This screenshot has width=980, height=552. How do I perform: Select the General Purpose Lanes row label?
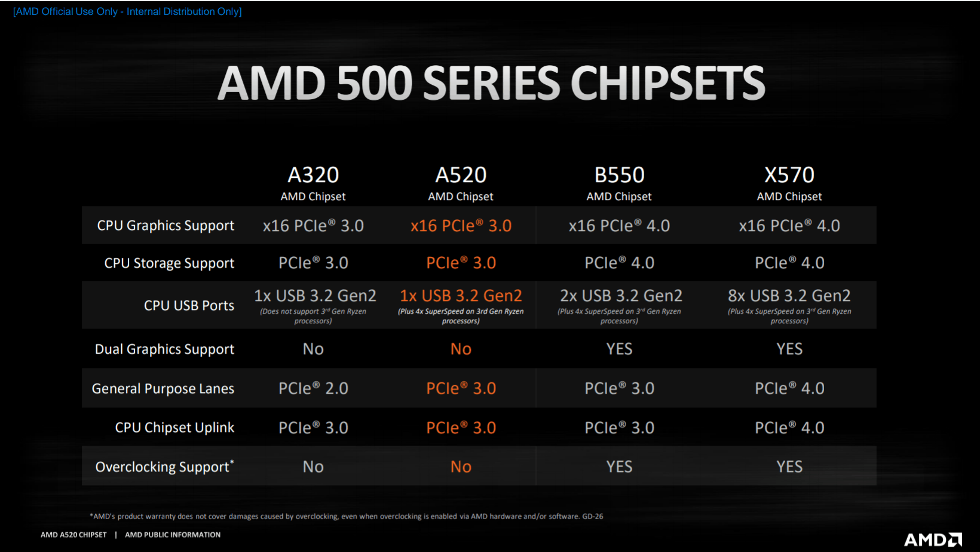click(x=163, y=389)
